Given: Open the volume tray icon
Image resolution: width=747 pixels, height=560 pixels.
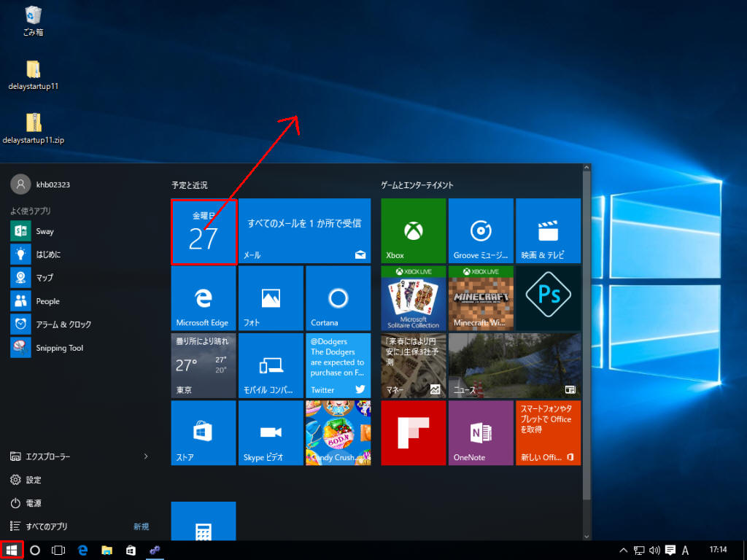Looking at the screenshot, I should (654, 551).
